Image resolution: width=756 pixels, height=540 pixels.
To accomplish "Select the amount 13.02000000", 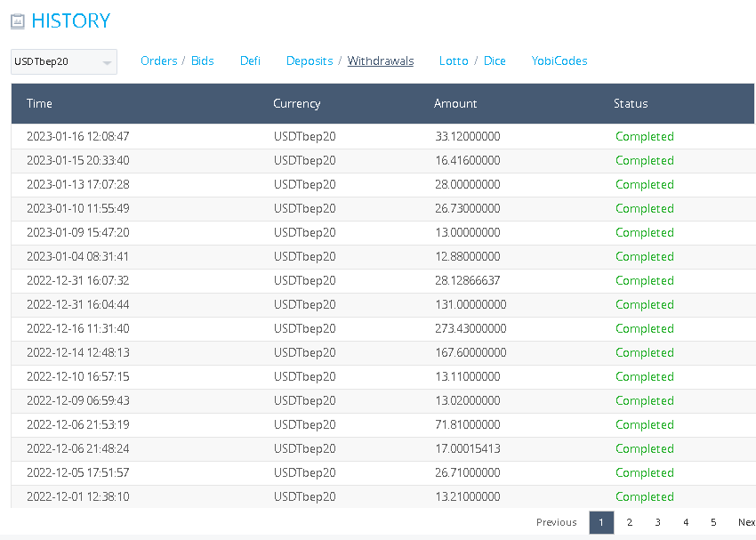I will pos(468,400).
